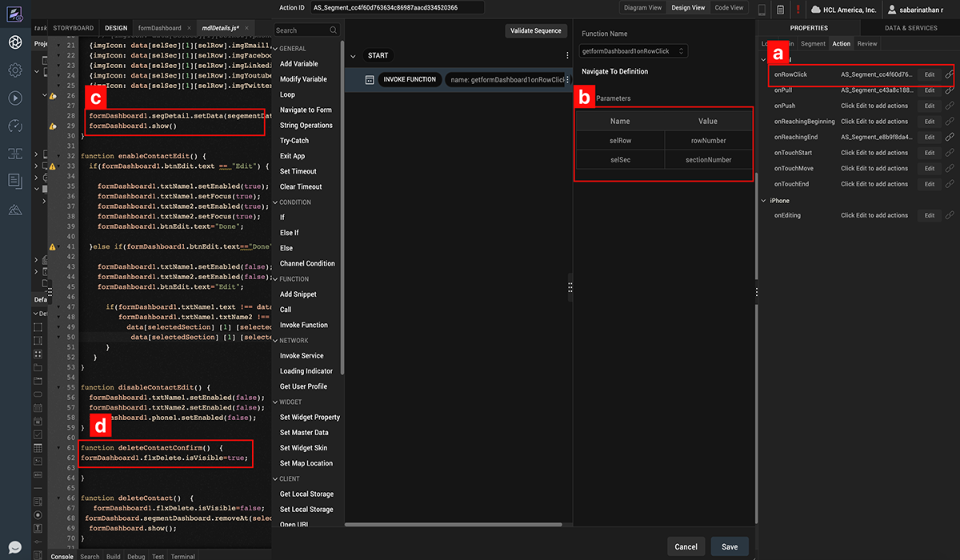Viewport: 960px width, 560px height.
Task: Open the Function Name dropdown
Action: [634, 51]
